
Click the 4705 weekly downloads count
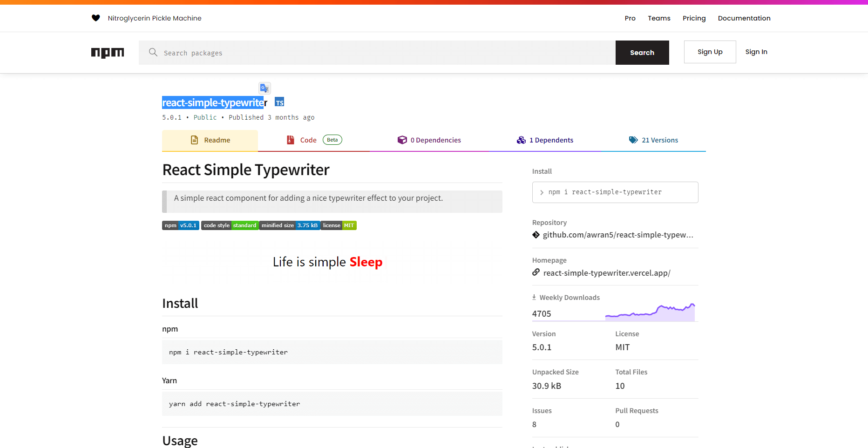542,314
